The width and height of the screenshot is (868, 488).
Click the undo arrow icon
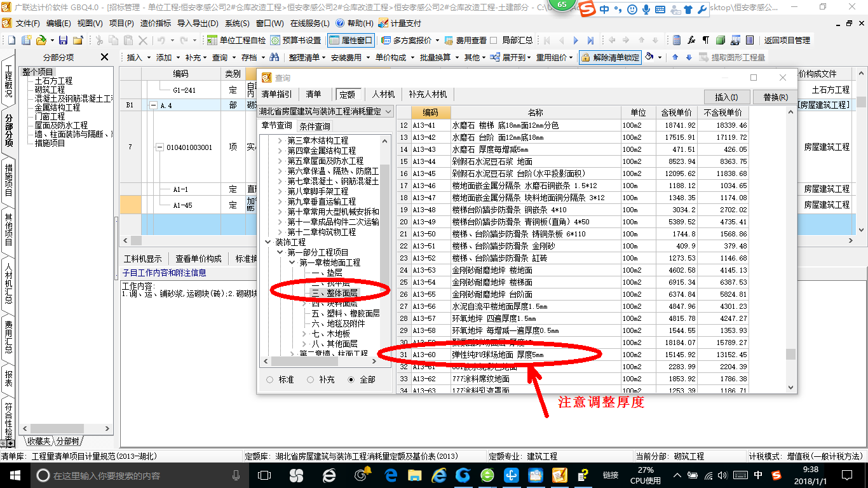tap(161, 40)
